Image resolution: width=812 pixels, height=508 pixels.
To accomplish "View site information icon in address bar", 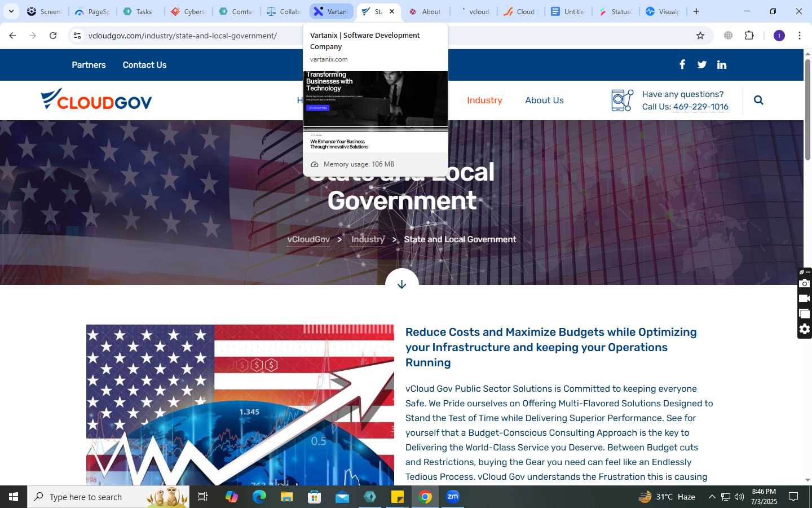I will 77,36.
